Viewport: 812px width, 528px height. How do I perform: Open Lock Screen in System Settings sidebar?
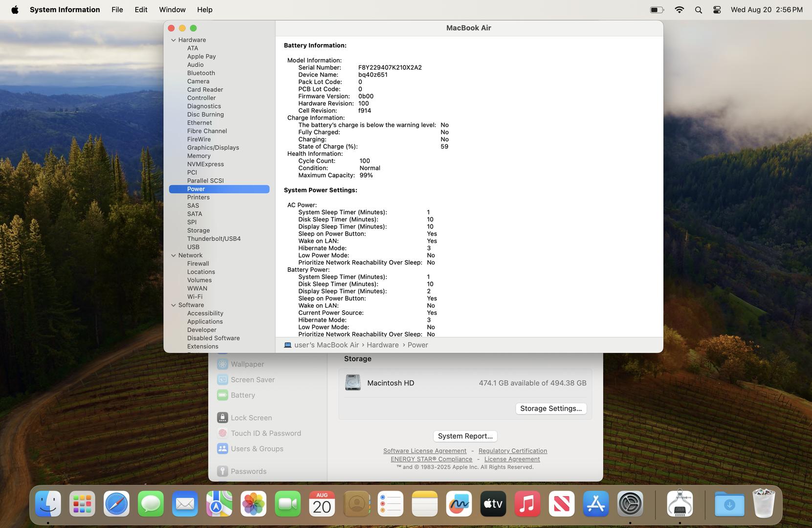click(251, 418)
